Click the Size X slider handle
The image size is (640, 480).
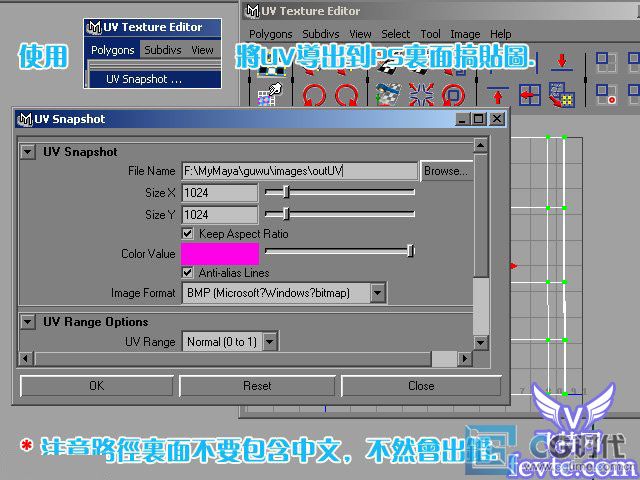click(286, 191)
